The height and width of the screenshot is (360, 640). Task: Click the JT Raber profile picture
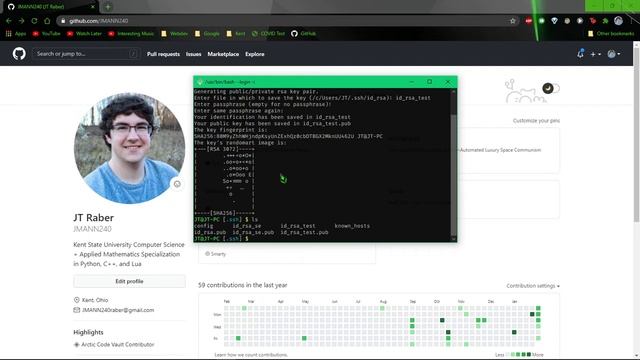129,148
